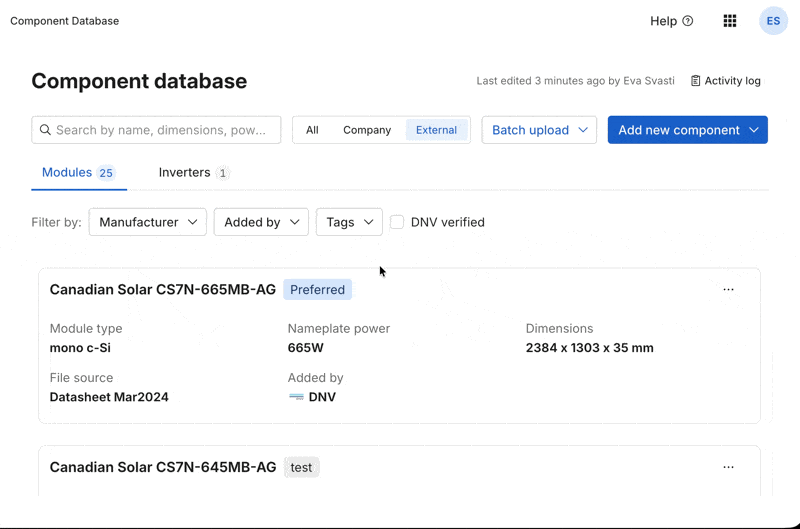
Task: Expand the Added by filter dropdown
Action: pos(261,222)
